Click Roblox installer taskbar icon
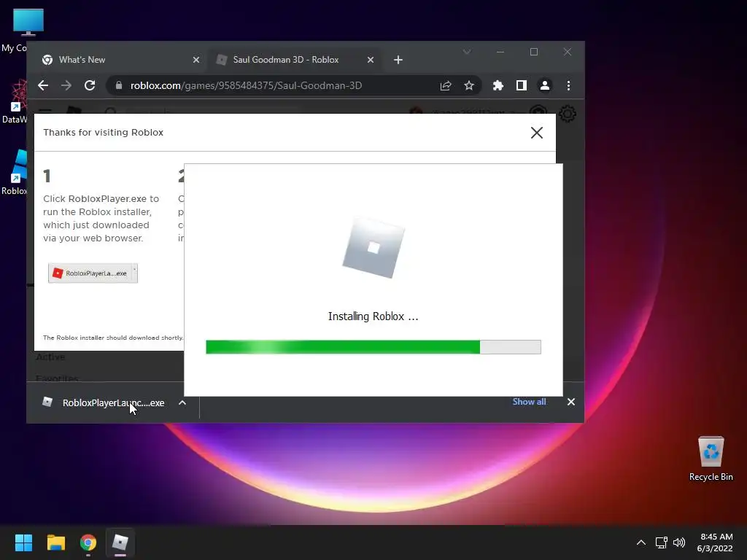Viewport: 747px width, 560px height. pos(120,542)
